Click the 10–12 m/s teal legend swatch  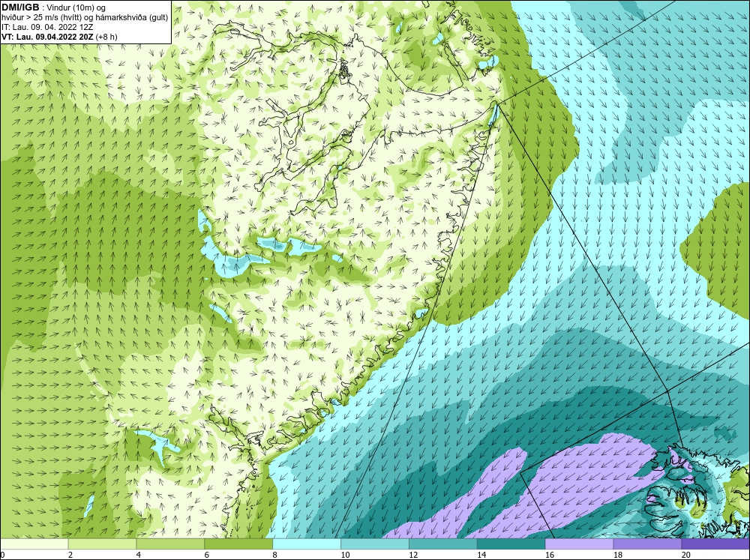coord(375,544)
